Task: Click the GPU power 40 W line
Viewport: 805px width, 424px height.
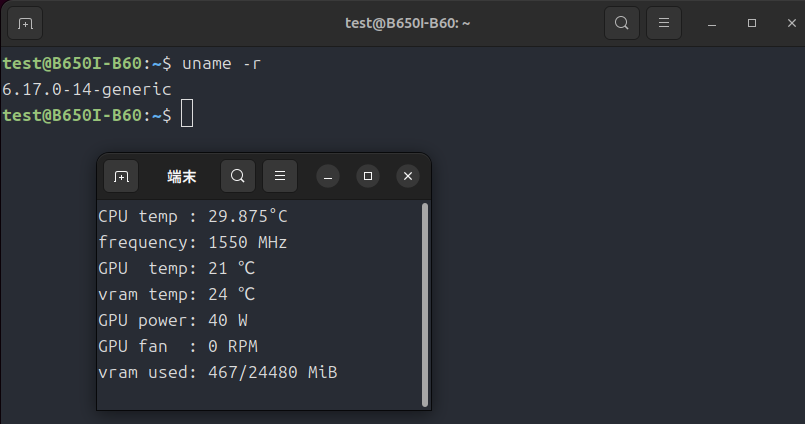Action: coord(172,320)
